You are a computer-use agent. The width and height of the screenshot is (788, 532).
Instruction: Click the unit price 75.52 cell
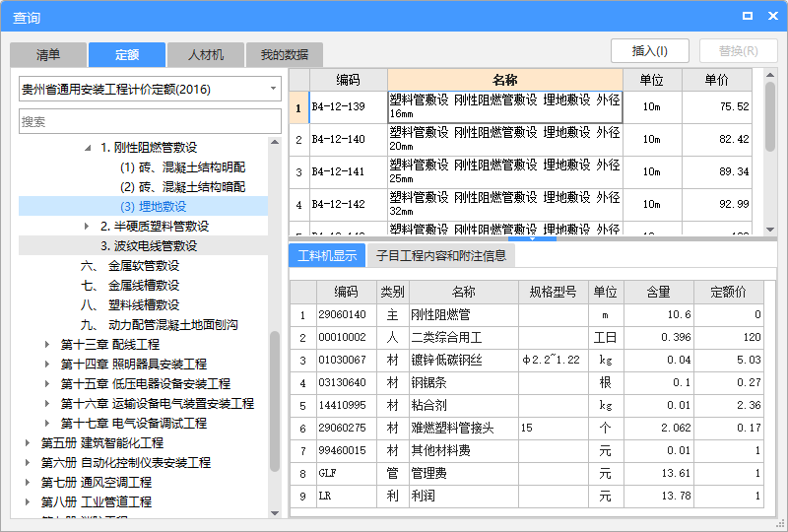[x=717, y=107]
